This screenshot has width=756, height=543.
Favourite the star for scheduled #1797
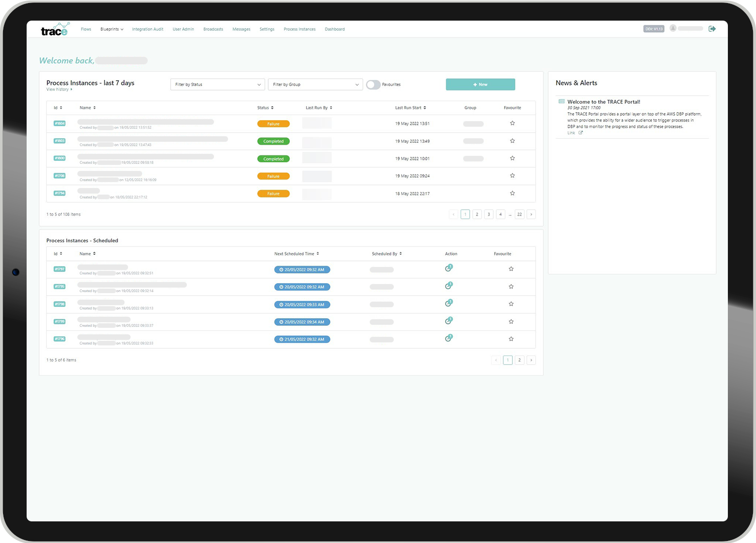click(511, 269)
